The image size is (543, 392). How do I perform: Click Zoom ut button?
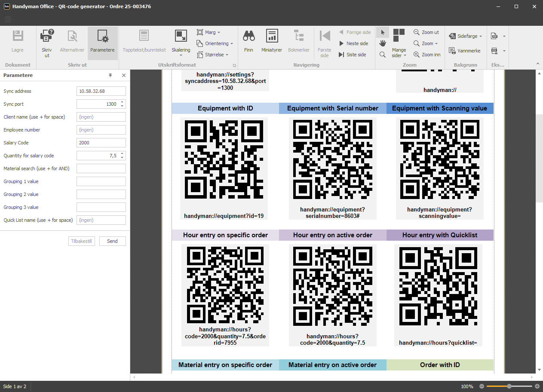426,32
